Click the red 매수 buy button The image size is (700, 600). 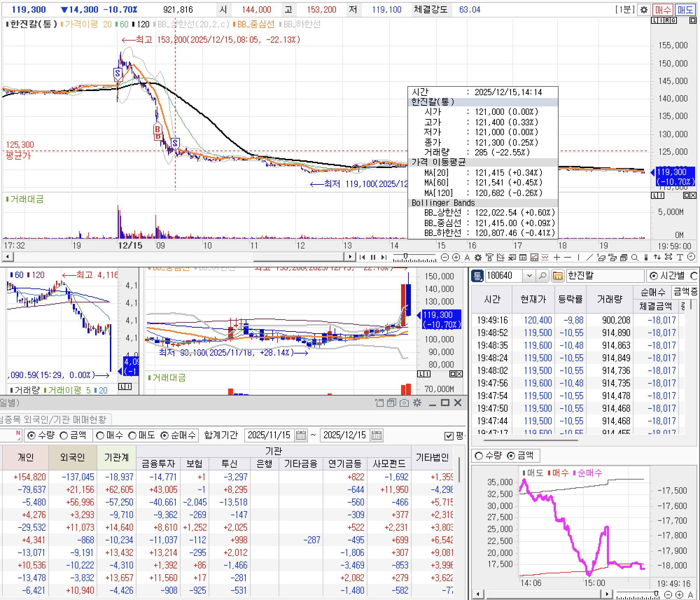tap(663, 10)
